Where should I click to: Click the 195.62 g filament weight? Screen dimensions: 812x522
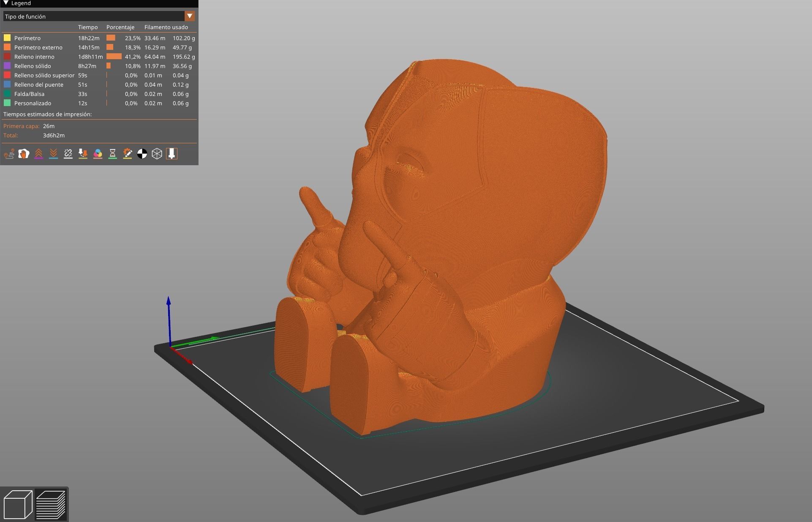[184, 57]
